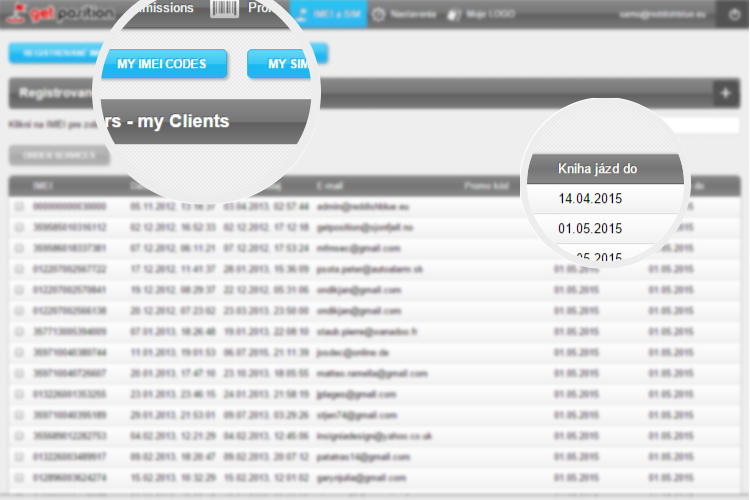Click the getposition@sjonfjell.no email cell

point(364,227)
